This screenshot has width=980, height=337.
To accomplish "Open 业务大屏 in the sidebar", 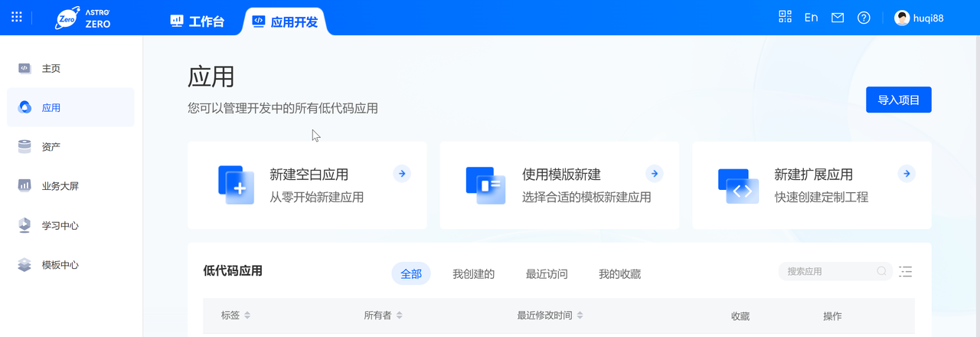I will pos(70,185).
